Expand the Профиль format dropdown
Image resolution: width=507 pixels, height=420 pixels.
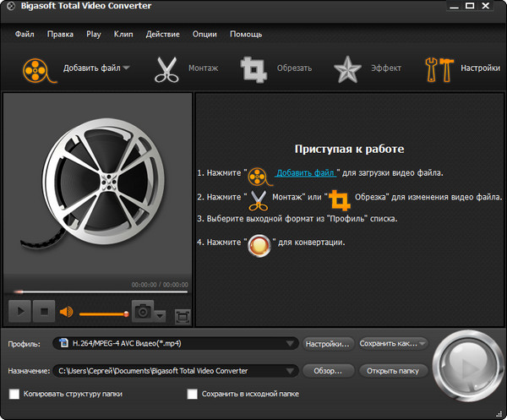(291, 344)
